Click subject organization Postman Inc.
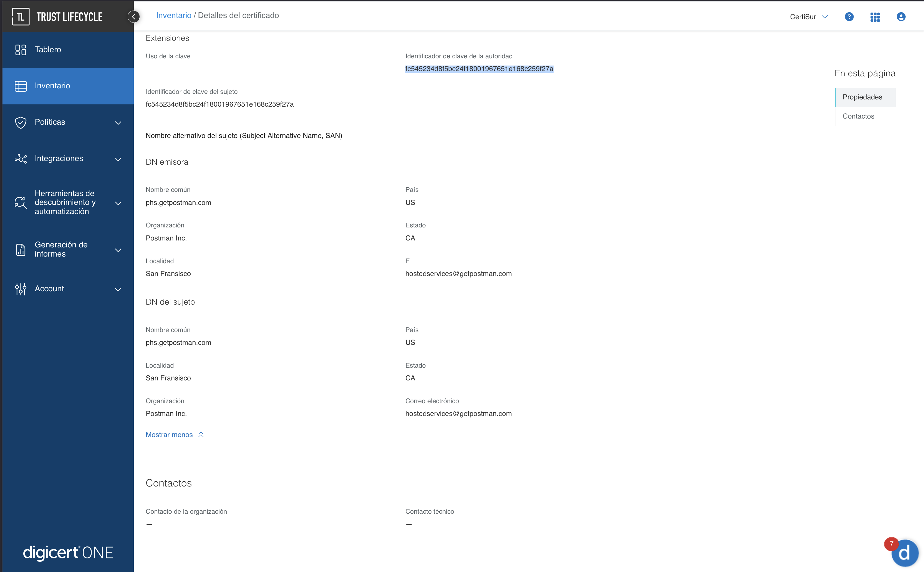This screenshot has width=924, height=572. [166, 413]
